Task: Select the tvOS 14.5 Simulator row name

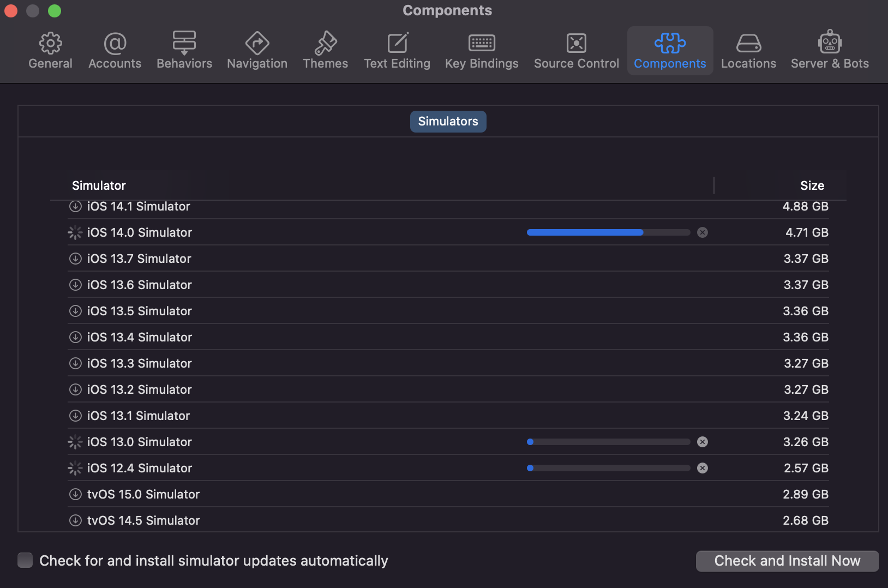Action: [x=143, y=520]
